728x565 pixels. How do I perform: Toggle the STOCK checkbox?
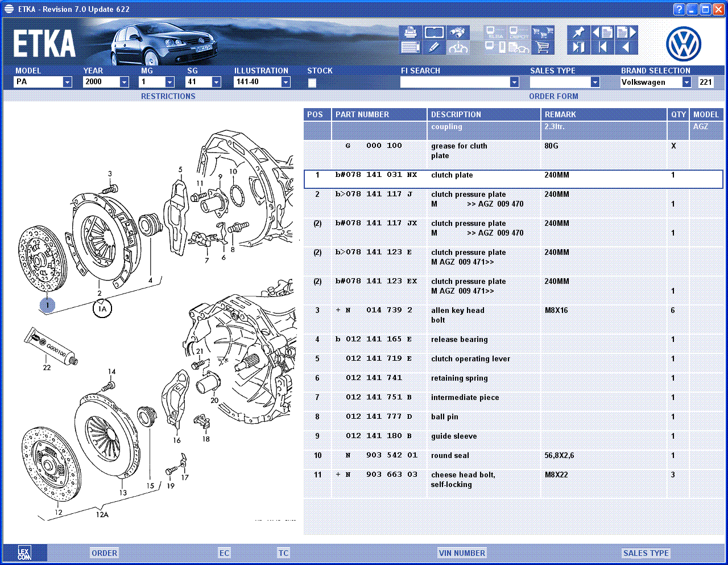[x=312, y=83]
